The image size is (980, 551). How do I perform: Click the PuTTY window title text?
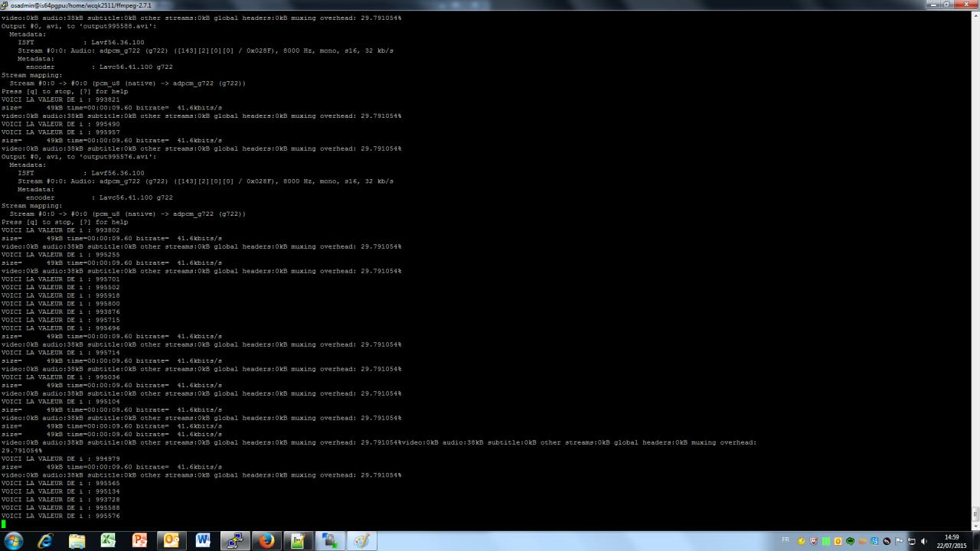pos(81,5)
